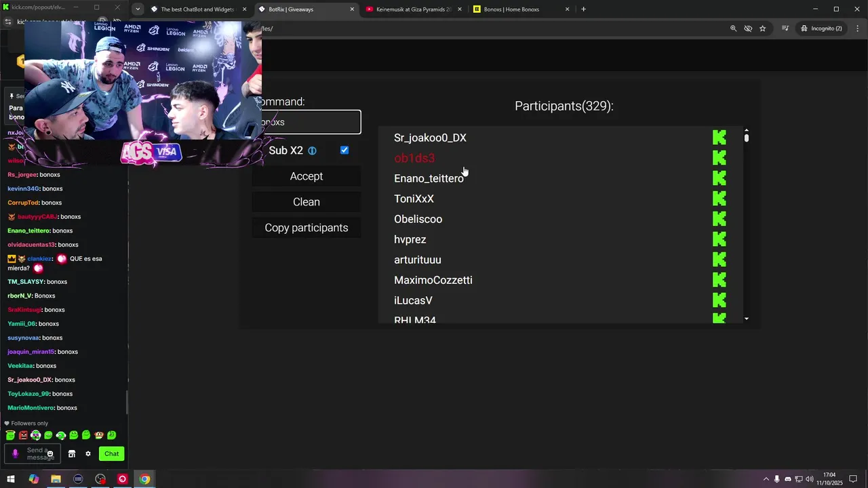
Task: Click chat username susynovaa
Action: (x=24, y=338)
